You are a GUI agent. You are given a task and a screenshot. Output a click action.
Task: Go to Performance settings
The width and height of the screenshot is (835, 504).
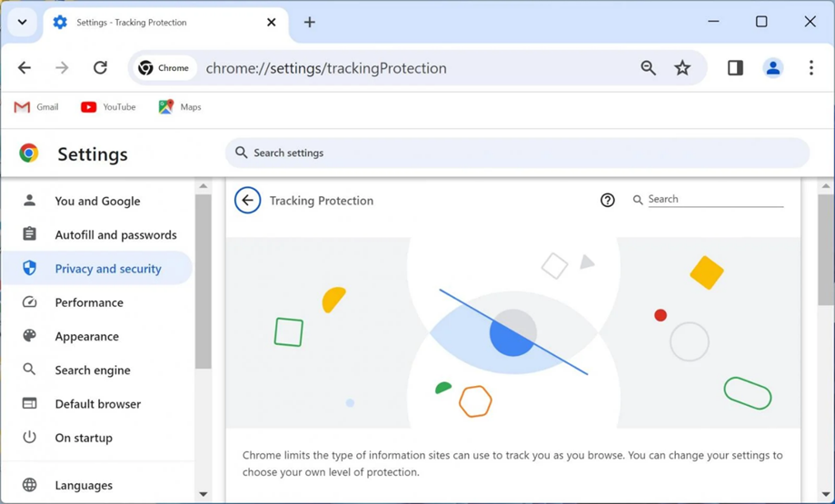[89, 302]
